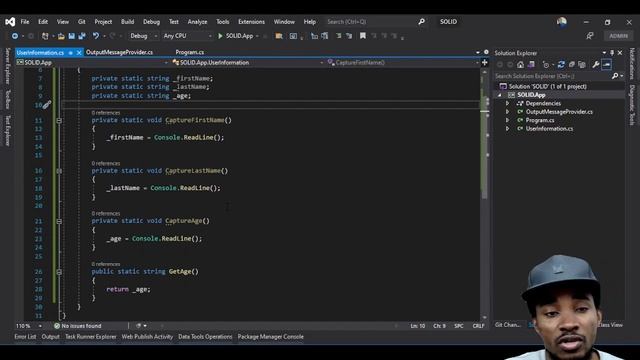The image size is (640, 360).
Task: Click 0 references above GetAge
Action: pos(106,264)
